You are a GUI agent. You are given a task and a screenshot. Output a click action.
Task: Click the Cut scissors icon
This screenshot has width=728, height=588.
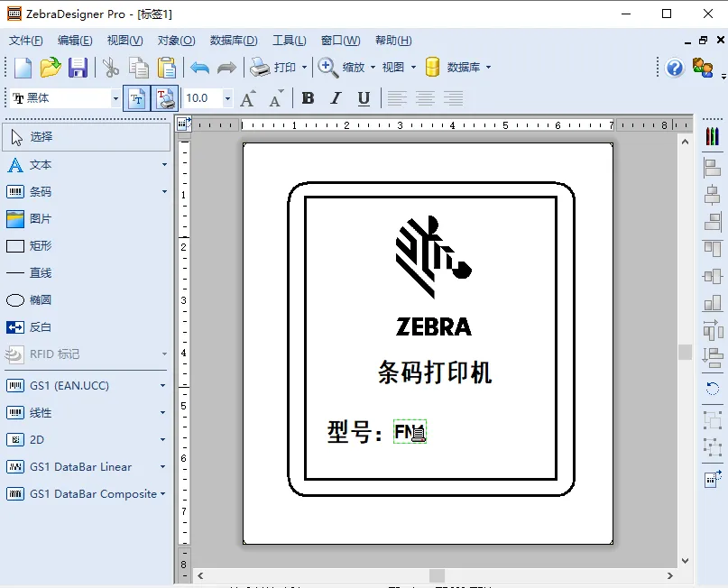point(111,68)
